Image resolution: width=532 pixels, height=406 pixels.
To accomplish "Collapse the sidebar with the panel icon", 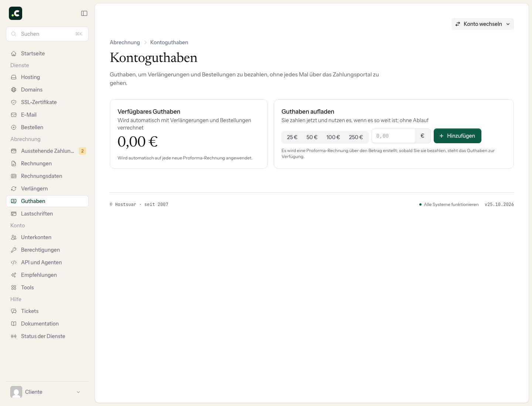I will coord(84,13).
